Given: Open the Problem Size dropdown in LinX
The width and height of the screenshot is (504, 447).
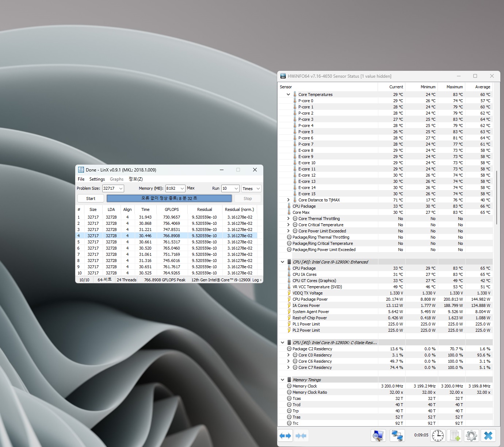Looking at the screenshot, I should coord(121,189).
